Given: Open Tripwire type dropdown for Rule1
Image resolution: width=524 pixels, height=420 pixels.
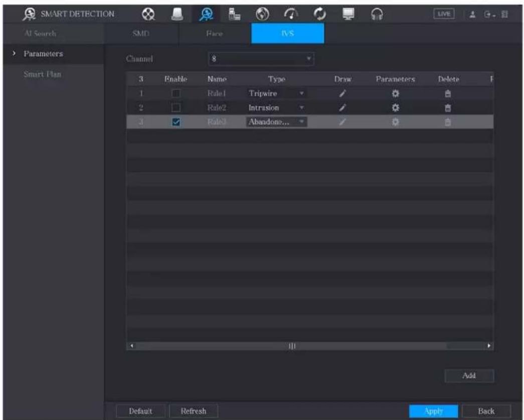Looking at the screenshot, I should point(276,93).
